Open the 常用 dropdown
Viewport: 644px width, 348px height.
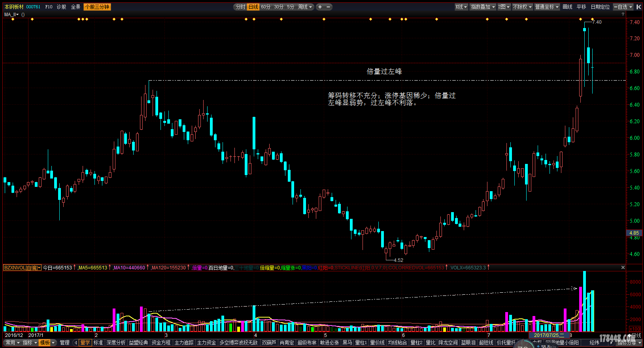click(x=13, y=342)
